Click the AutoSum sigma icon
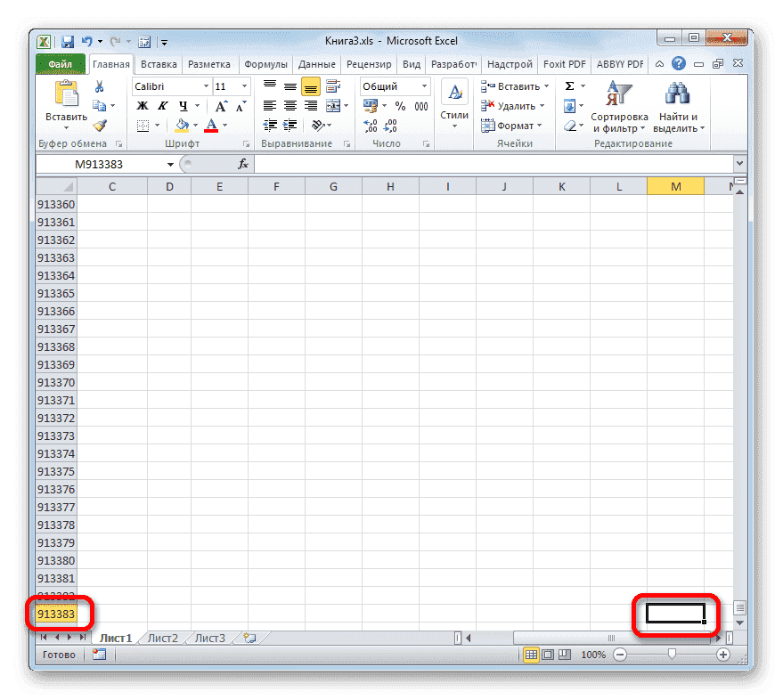783x700 pixels. [x=571, y=85]
